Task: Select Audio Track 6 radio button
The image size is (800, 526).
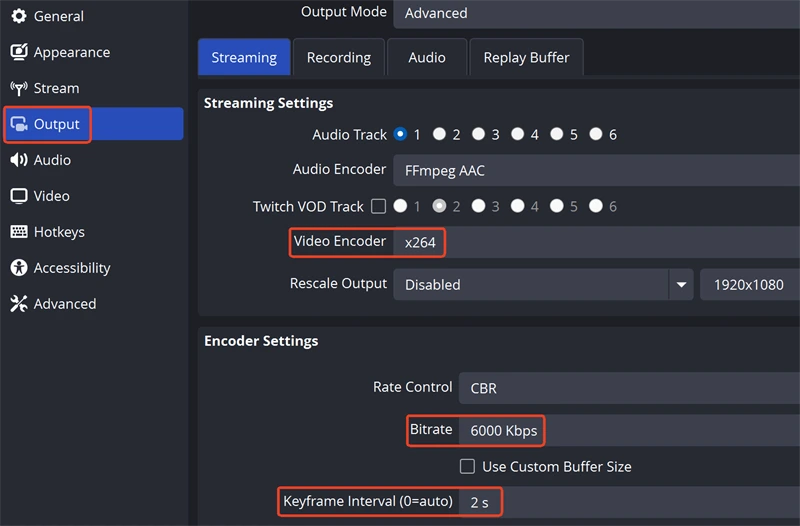Action: coord(596,134)
